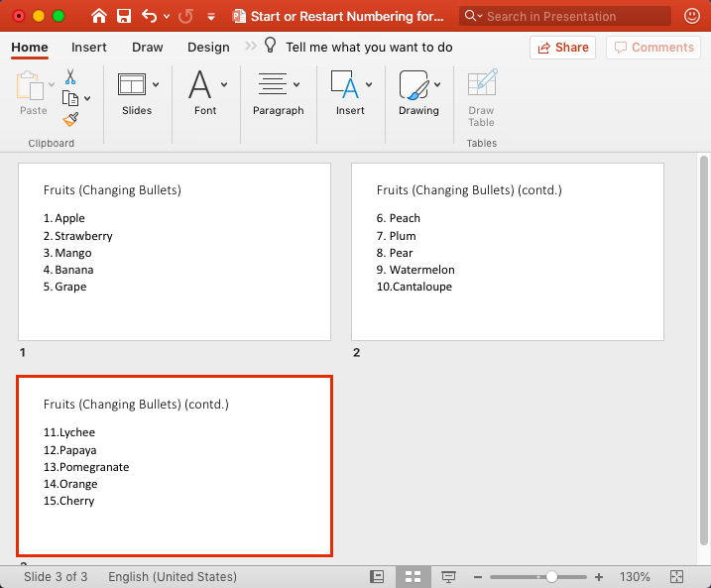Click the Share button
The width and height of the screenshot is (711, 588).
[x=563, y=47]
